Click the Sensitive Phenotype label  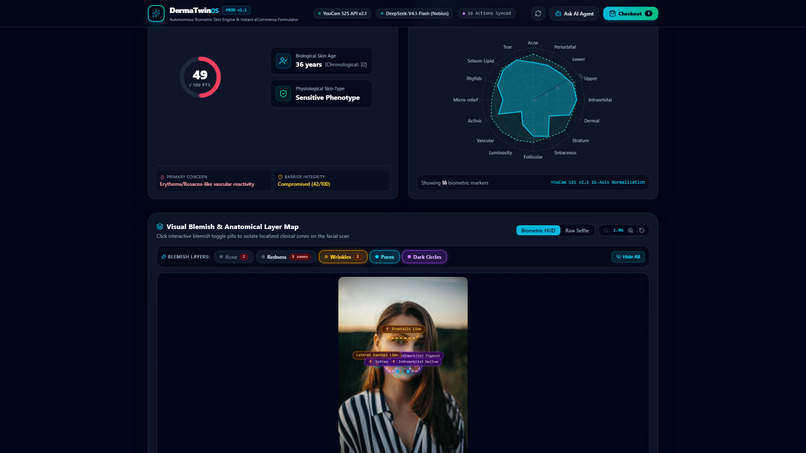[x=327, y=98]
